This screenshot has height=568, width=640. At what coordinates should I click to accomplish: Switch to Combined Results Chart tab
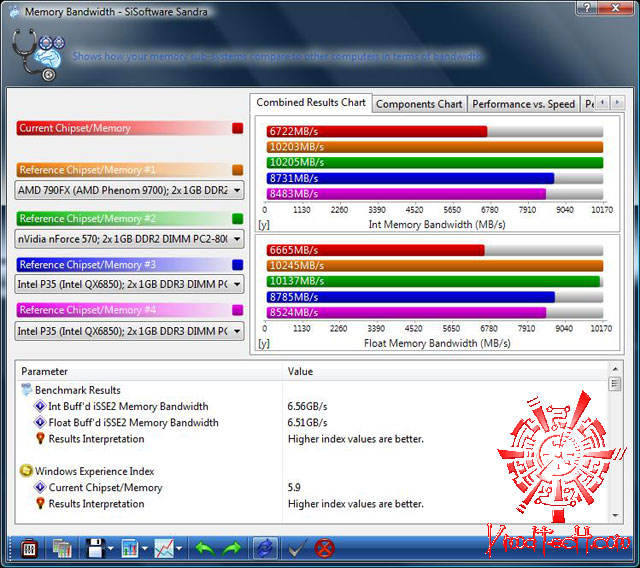pyautogui.click(x=311, y=102)
